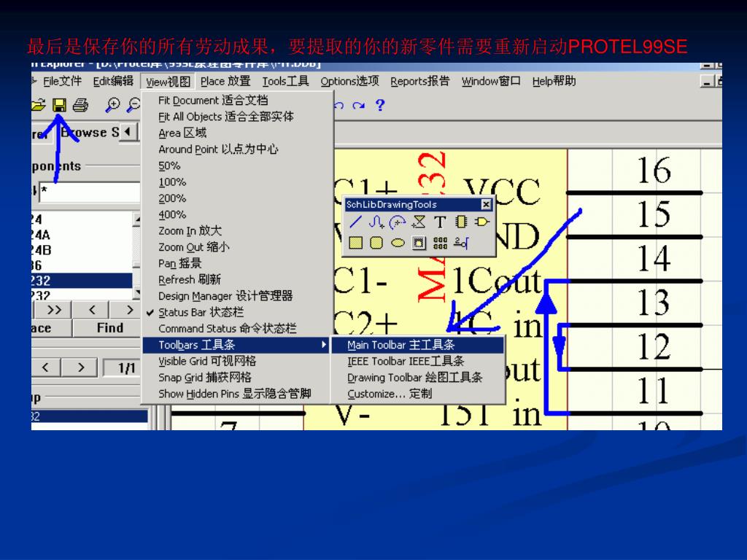This screenshot has height=560, width=747.
Task: Select the ellipse tool
Action: click(x=398, y=243)
